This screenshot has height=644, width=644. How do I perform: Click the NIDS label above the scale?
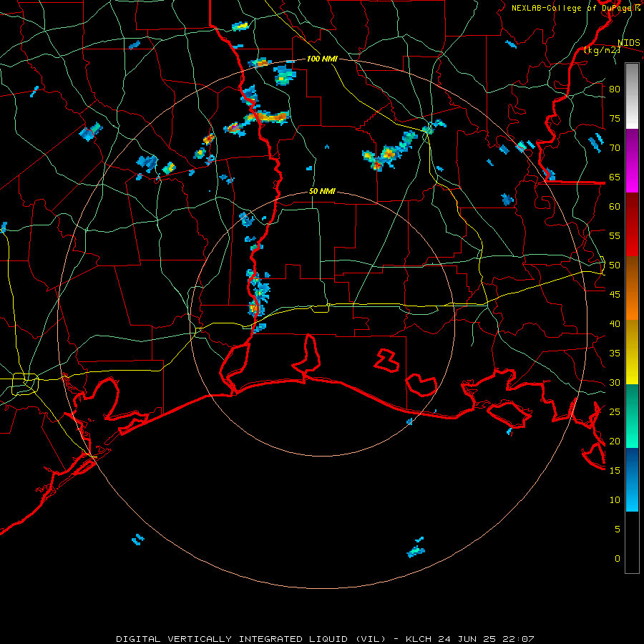[628, 43]
